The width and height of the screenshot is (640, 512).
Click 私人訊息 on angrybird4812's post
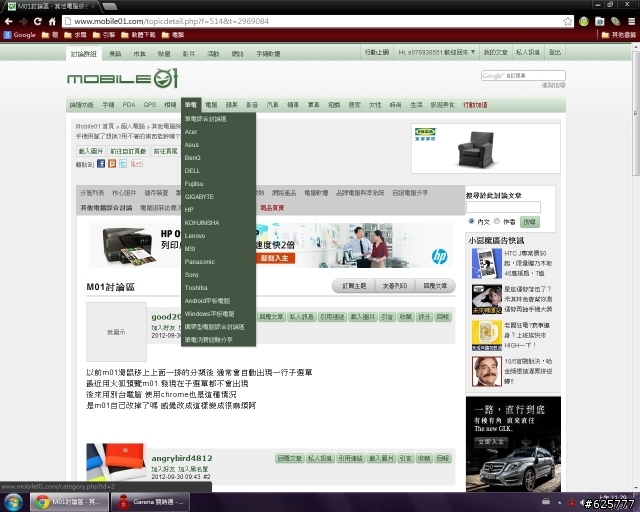[320, 459]
